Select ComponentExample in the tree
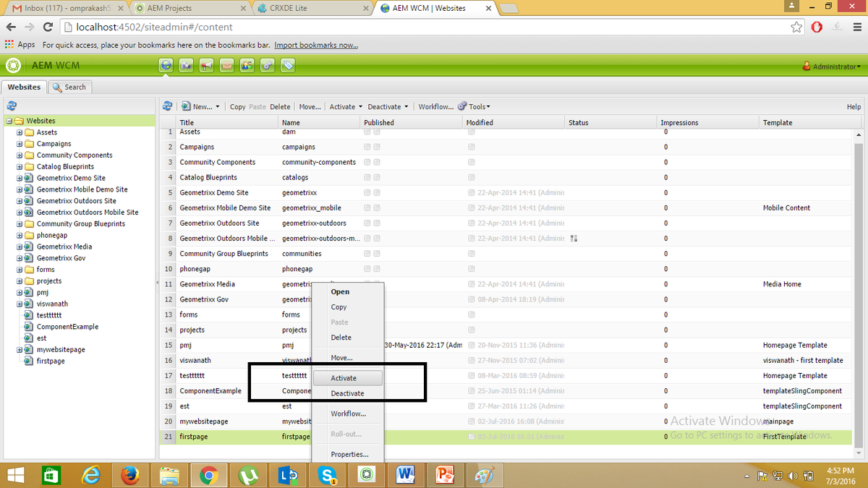Screen dimensions: 868x488 point(67,327)
